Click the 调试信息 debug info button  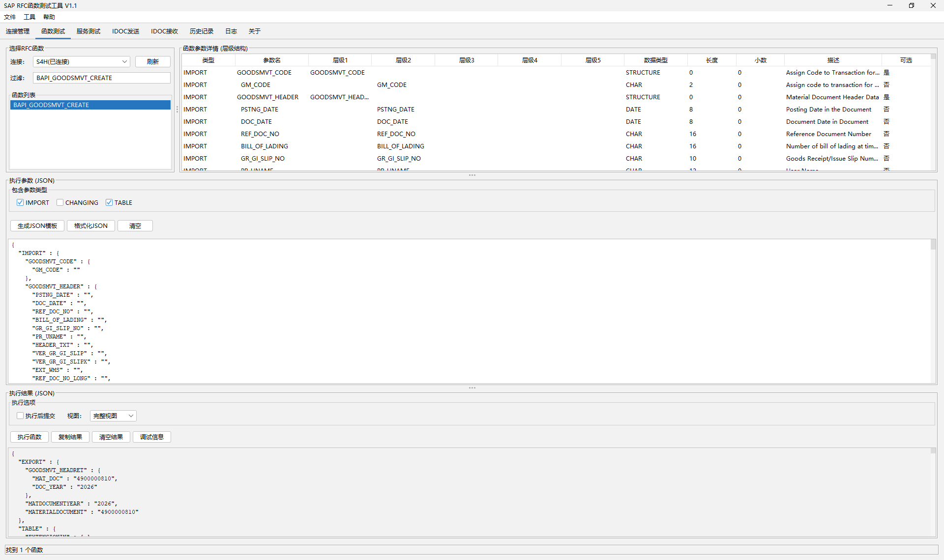[151, 437]
